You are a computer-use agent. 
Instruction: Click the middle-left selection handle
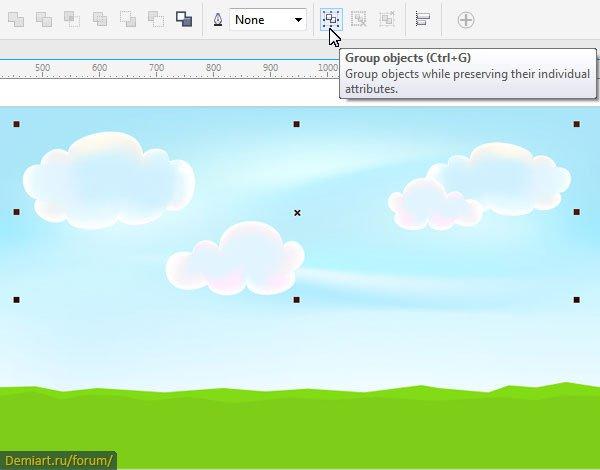coord(16,212)
